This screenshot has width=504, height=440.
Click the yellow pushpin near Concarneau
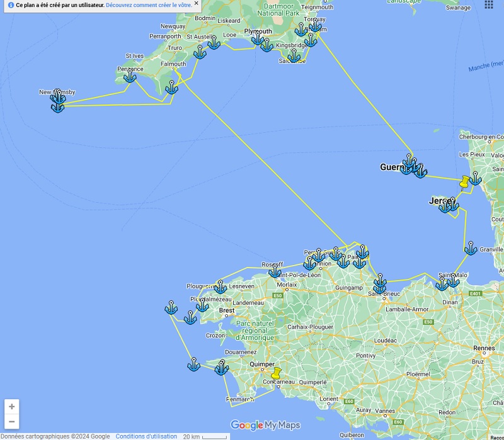pos(276,373)
